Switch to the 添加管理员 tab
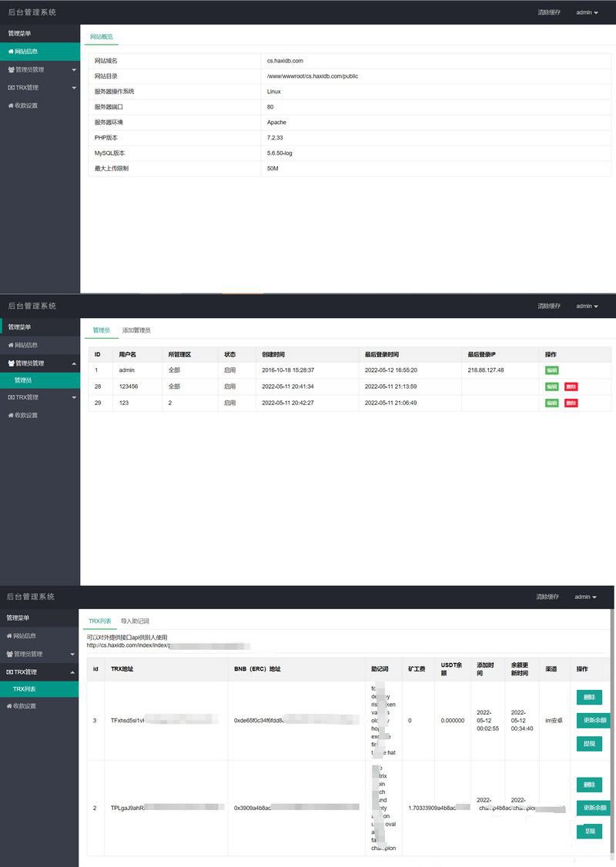 pyautogui.click(x=136, y=330)
